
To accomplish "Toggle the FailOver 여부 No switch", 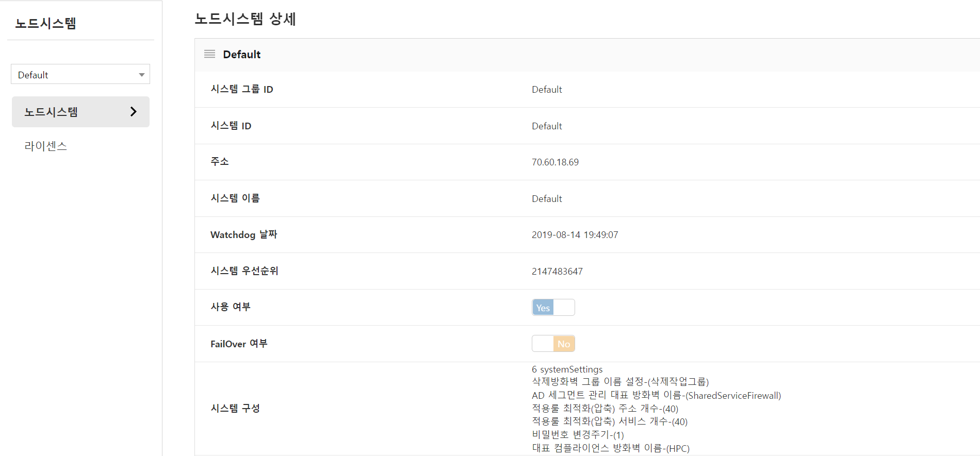I will point(553,344).
